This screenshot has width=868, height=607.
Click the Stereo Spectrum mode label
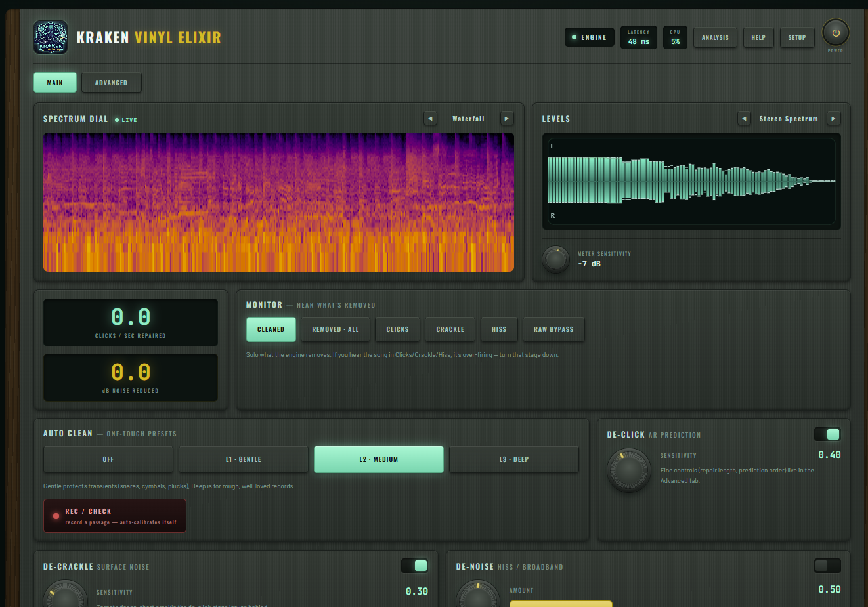789,119
